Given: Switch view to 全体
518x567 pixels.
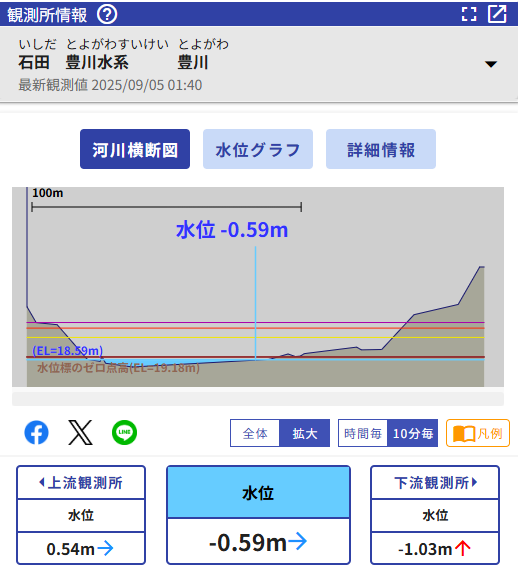Looking at the screenshot, I should [255, 433].
